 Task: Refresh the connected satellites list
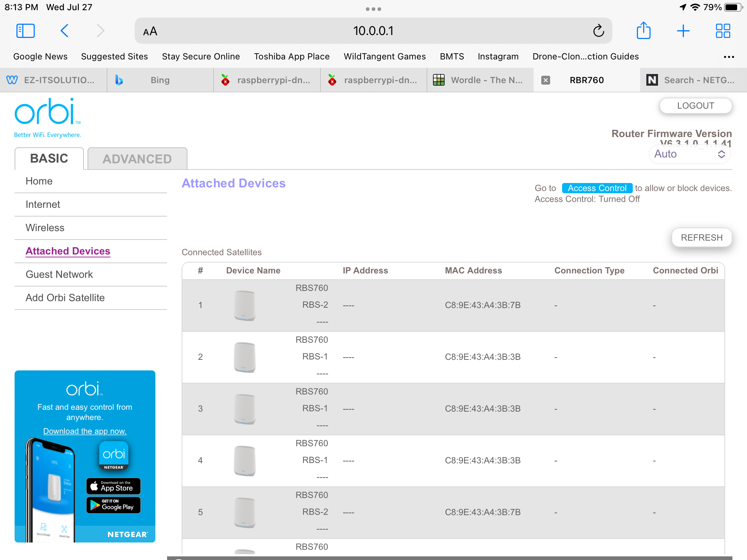pos(701,237)
